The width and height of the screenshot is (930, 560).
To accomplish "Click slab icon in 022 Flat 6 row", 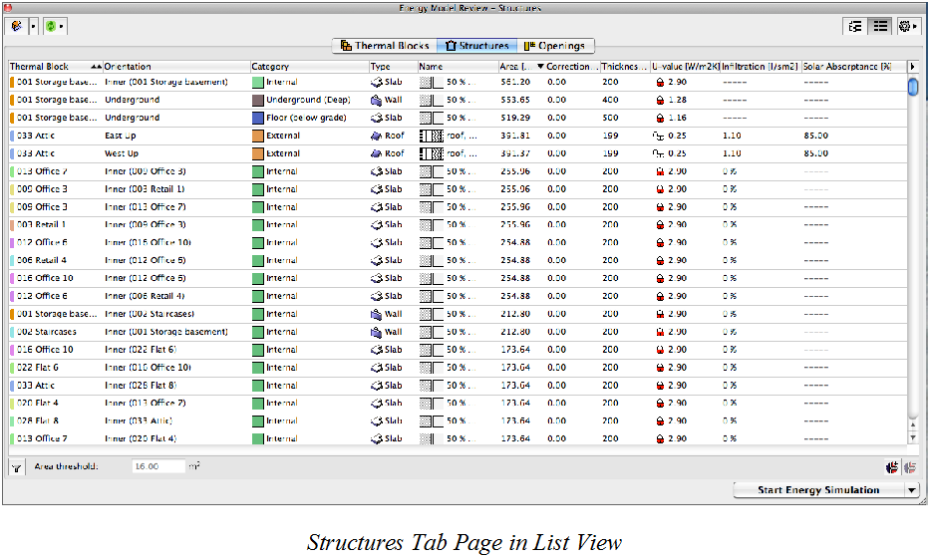I will [x=376, y=368].
